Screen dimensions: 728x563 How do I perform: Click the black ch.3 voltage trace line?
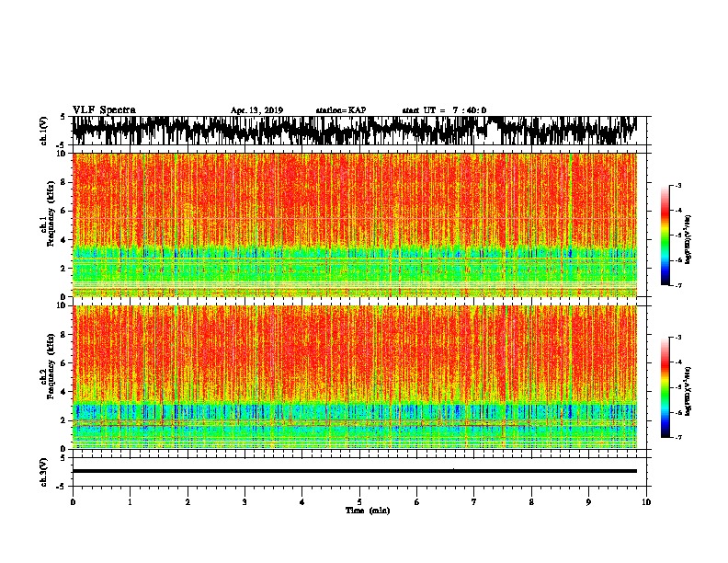point(355,471)
